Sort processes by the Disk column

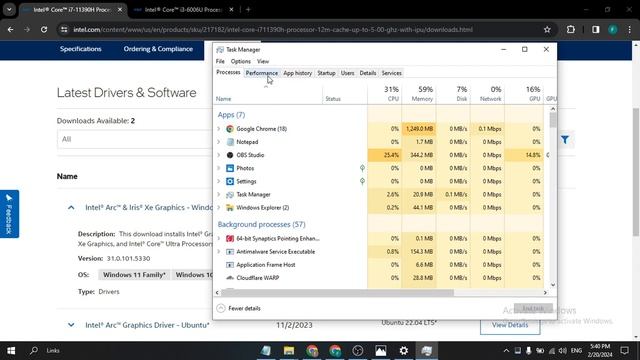453,93
